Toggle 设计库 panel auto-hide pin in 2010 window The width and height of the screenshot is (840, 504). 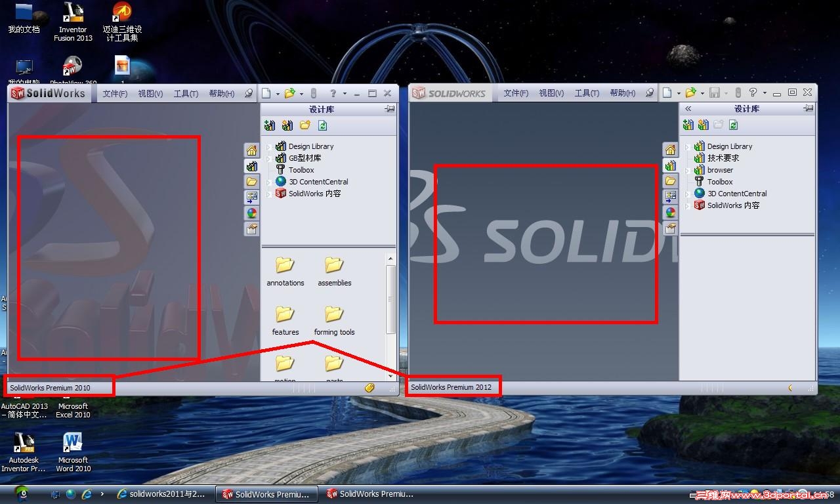point(390,109)
